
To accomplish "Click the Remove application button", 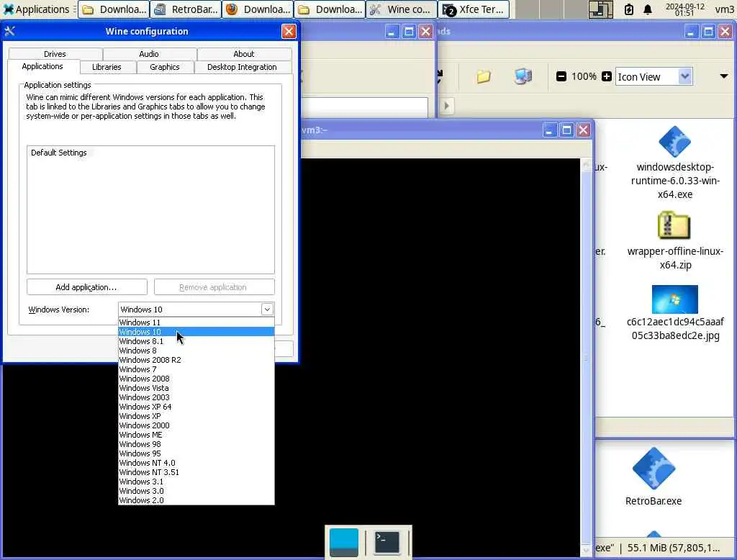I will tap(214, 287).
